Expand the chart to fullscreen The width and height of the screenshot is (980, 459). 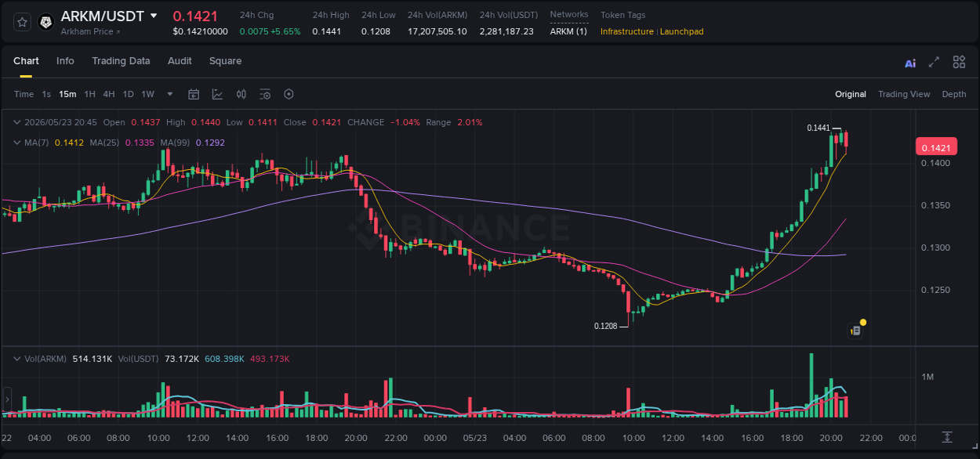tap(934, 62)
